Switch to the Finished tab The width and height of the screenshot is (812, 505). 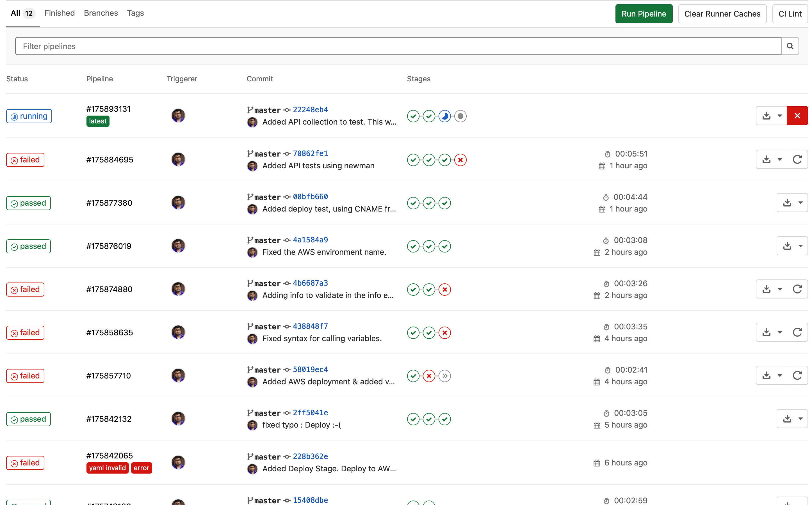coord(60,13)
